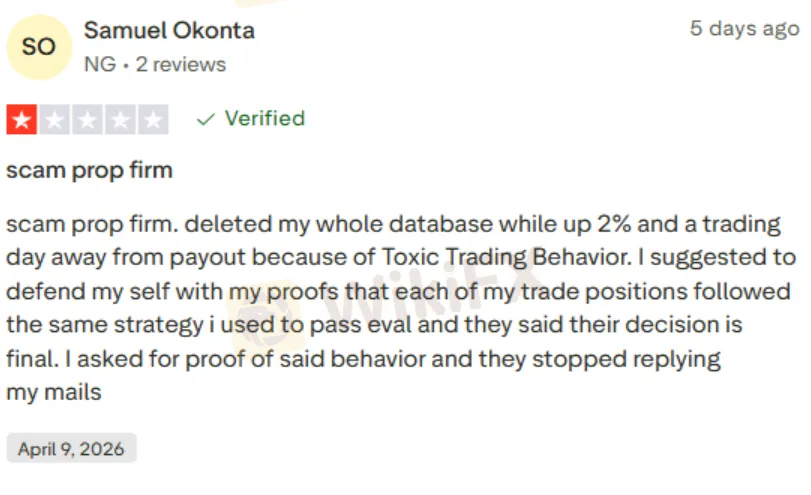Click the second grey rating star

click(x=54, y=120)
